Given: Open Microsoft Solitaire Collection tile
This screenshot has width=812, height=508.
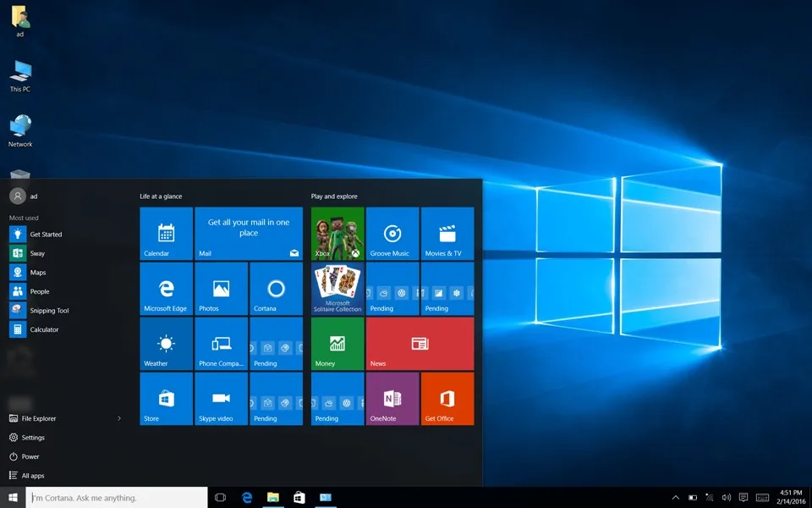Looking at the screenshot, I should 337,288.
